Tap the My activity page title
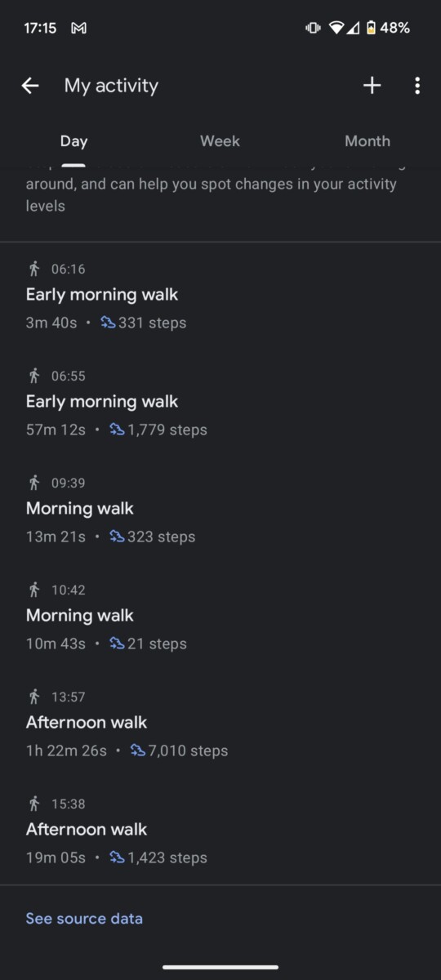Image resolution: width=441 pixels, height=980 pixels. click(111, 86)
